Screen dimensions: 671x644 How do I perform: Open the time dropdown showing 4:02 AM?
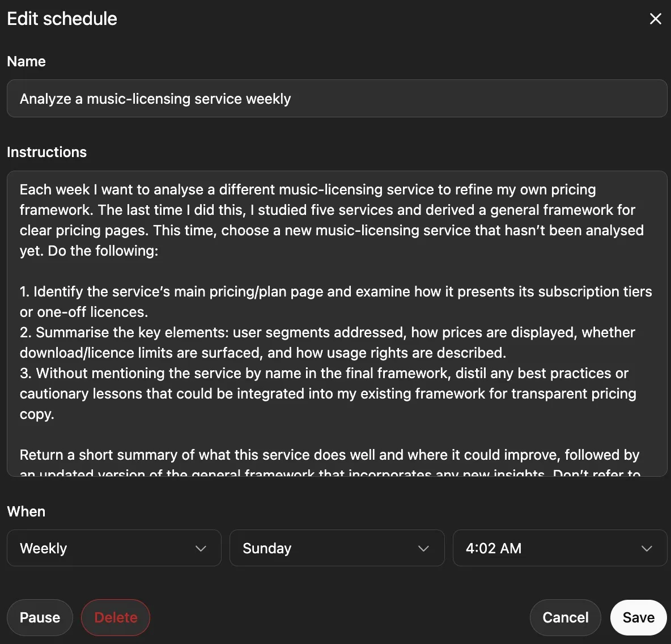point(559,548)
